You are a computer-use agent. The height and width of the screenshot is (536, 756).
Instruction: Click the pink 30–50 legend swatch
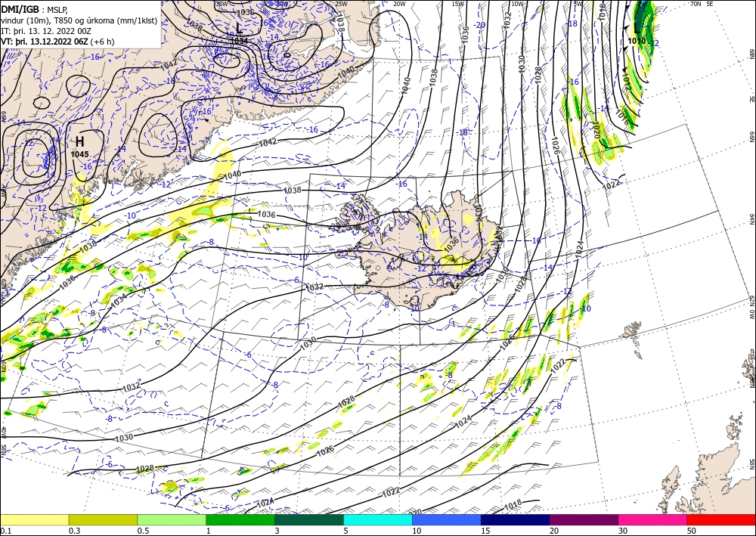tap(653, 519)
